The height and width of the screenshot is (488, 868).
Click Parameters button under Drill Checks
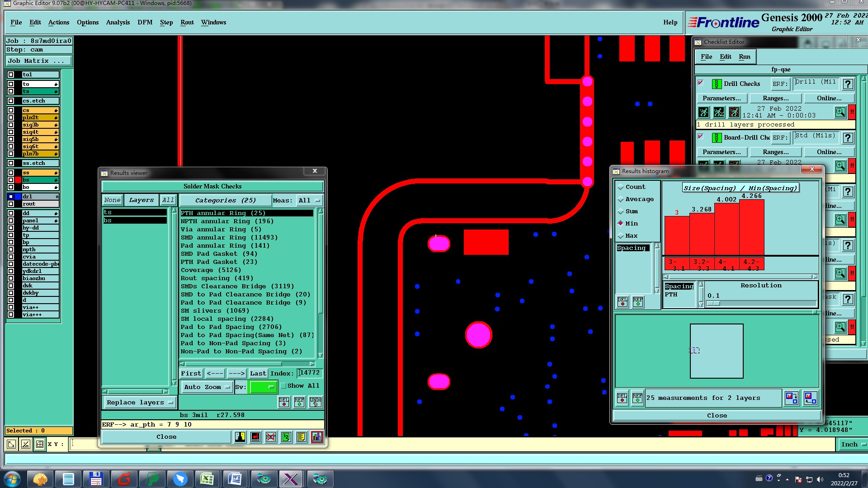[x=722, y=99]
